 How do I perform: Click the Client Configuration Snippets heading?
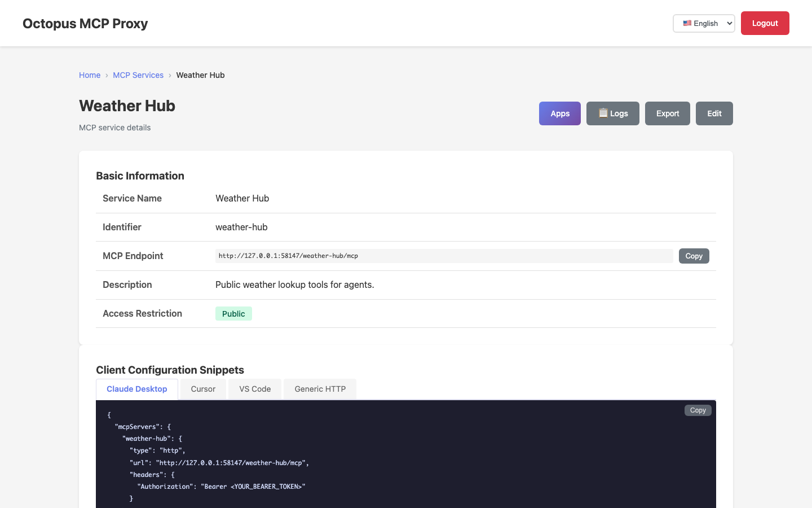(170, 370)
